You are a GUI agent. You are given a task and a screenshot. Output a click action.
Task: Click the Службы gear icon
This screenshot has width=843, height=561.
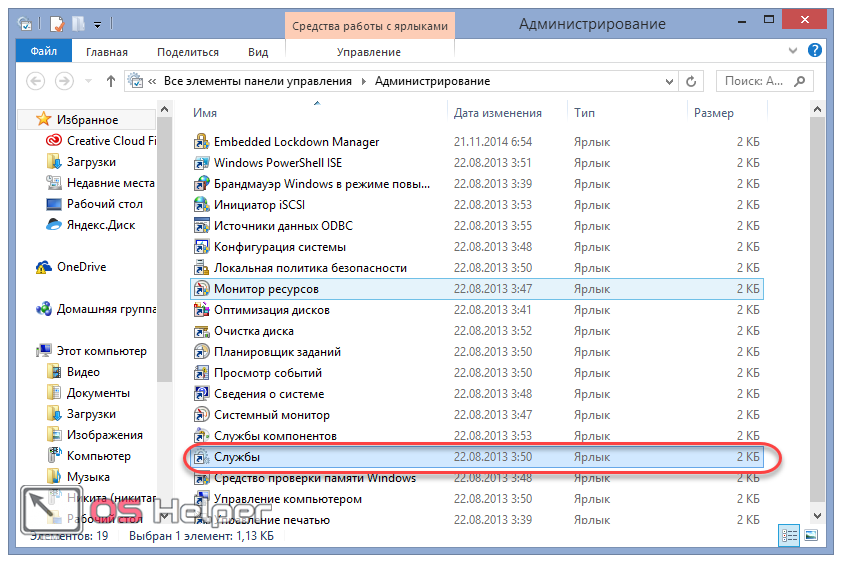tap(201, 457)
